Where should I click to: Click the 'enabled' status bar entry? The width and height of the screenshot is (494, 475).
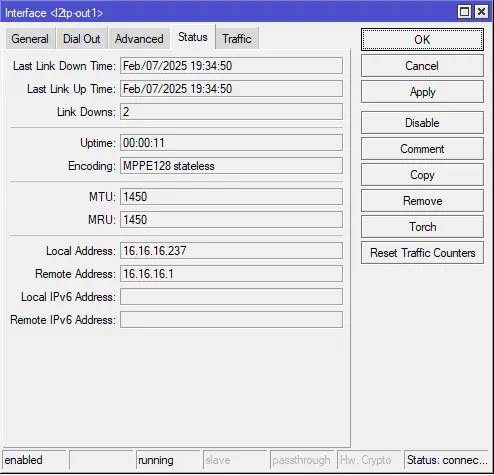pos(34,460)
